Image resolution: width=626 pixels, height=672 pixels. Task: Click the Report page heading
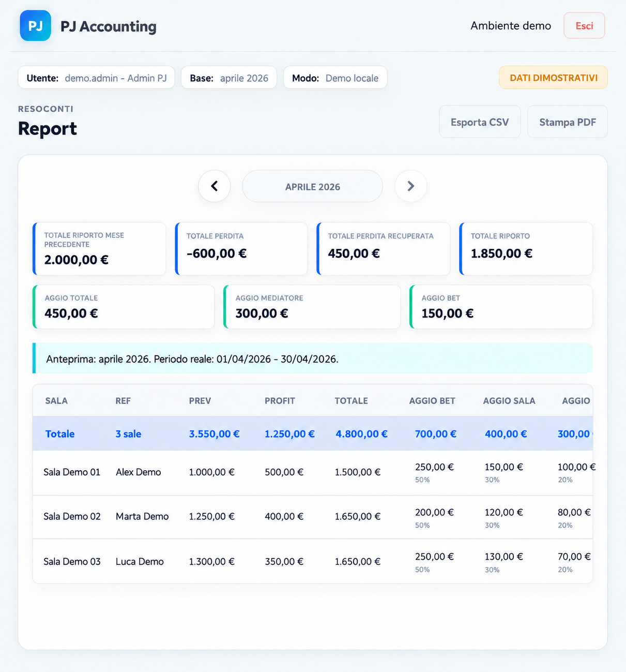[47, 128]
